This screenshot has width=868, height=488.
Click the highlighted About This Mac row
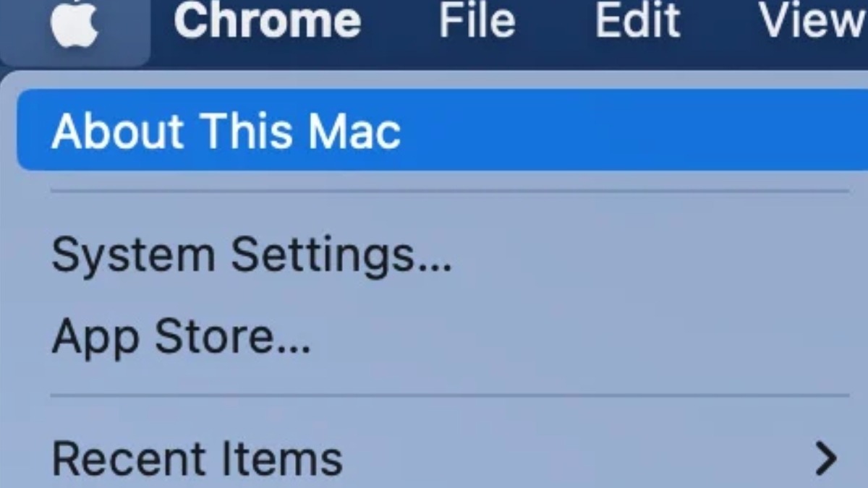(442, 130)
